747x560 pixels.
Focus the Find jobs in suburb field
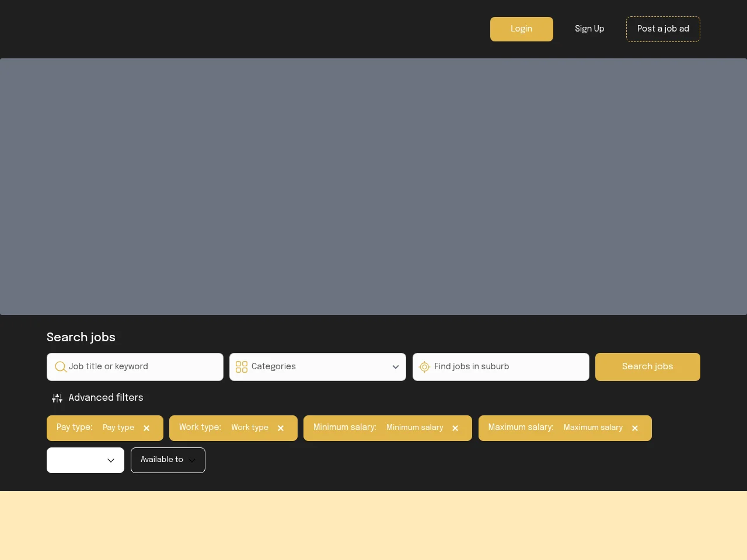501,367
